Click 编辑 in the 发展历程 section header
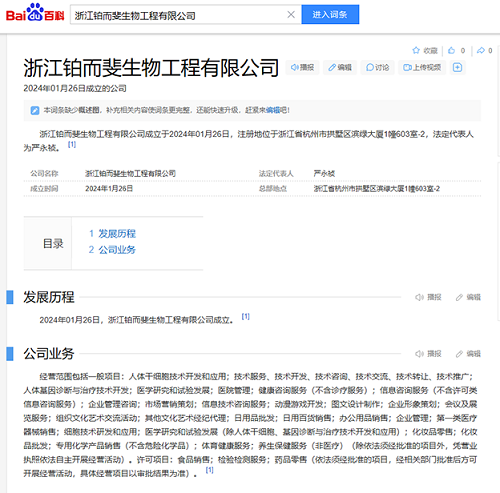Image resolution: width=500 pixels, height=493 pixels. (x=468, y=297)
